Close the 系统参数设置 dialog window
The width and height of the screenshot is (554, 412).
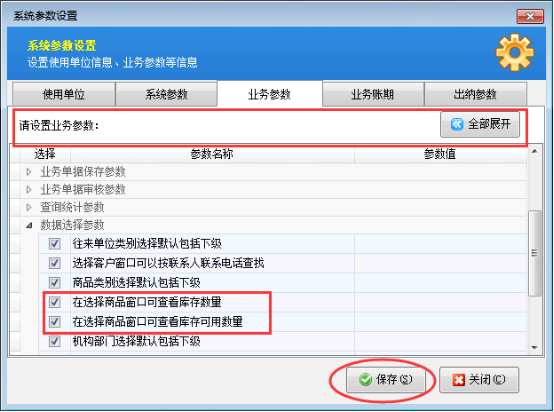coord(530,16)
